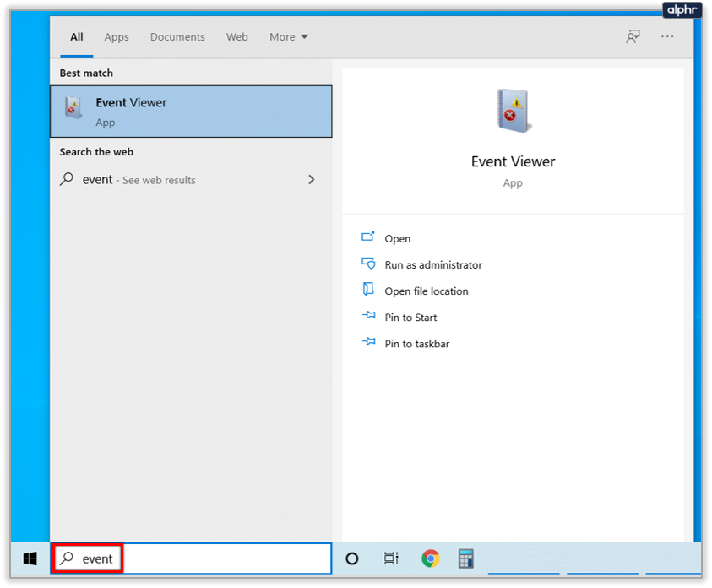Click the web search magnifier icon

point(67,179)
